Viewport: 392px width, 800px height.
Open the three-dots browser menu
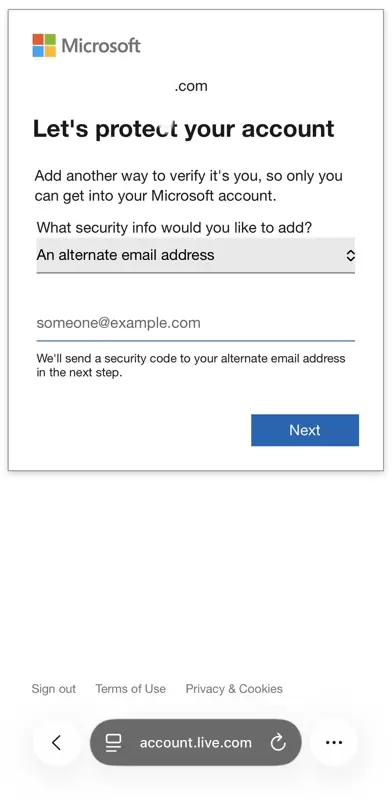(x=334, y=742)
